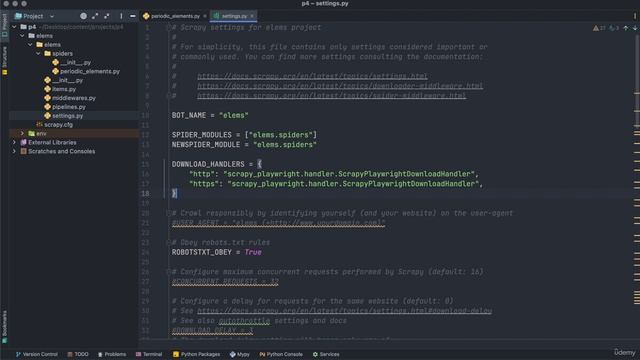Click collapse all icon in Project panel

pyautogui.click(x=107, y=16)
